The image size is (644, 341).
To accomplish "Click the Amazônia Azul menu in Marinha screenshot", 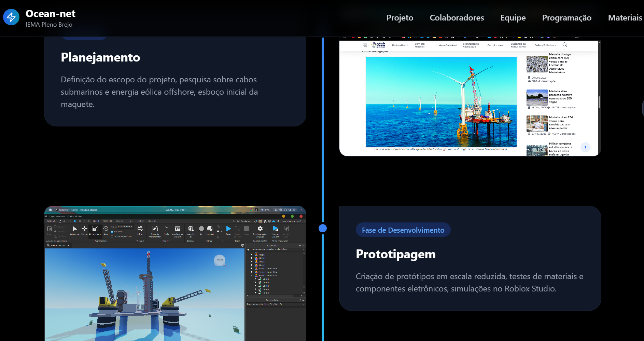I will tap(448, 45).
